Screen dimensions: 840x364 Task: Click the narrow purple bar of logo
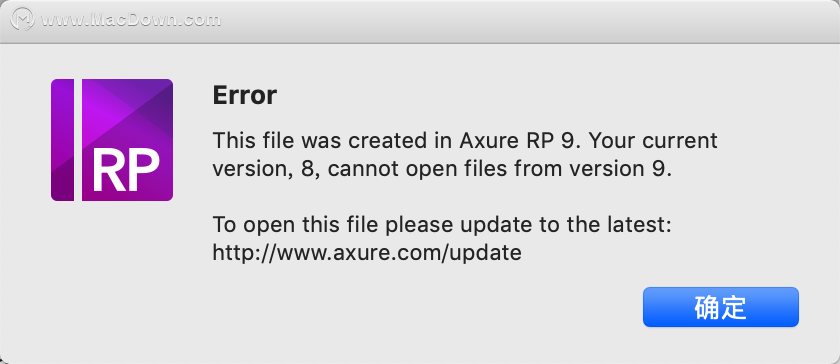click(63, 140)
